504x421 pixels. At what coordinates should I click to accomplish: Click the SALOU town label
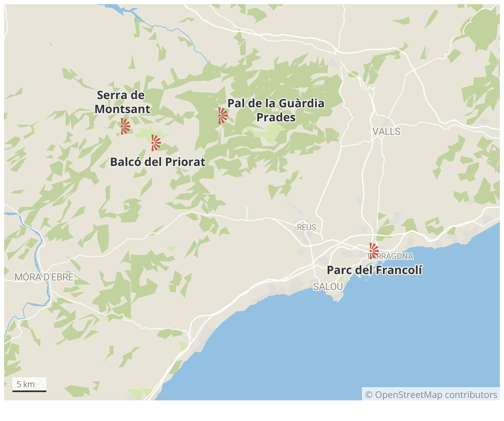pos(328,286)
